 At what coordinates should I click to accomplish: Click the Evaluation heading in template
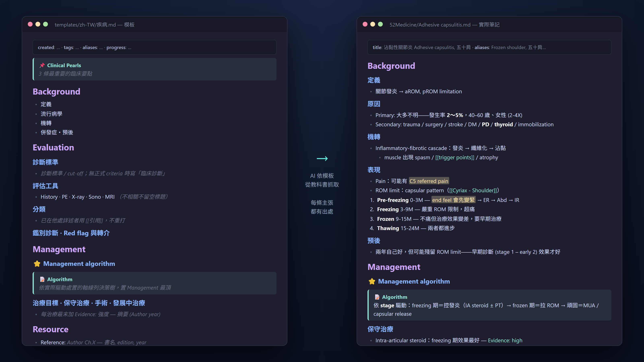point(53,147)
